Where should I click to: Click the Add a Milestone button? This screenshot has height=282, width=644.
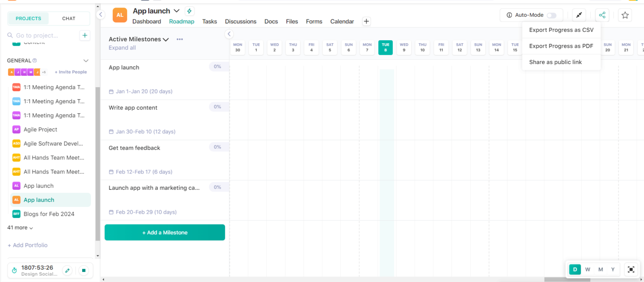[x=164, y=232]
